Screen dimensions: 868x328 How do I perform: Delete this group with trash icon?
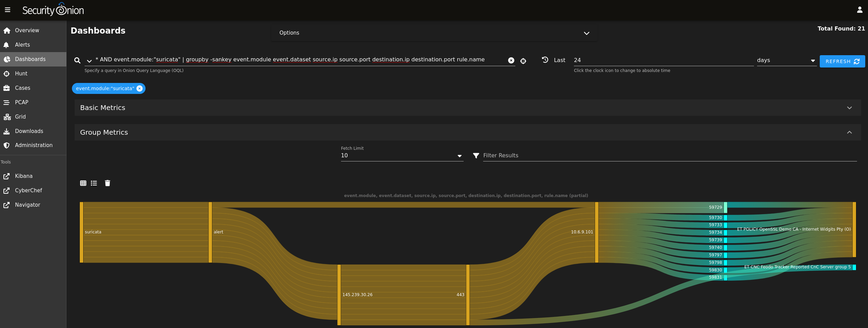(108, 183)
